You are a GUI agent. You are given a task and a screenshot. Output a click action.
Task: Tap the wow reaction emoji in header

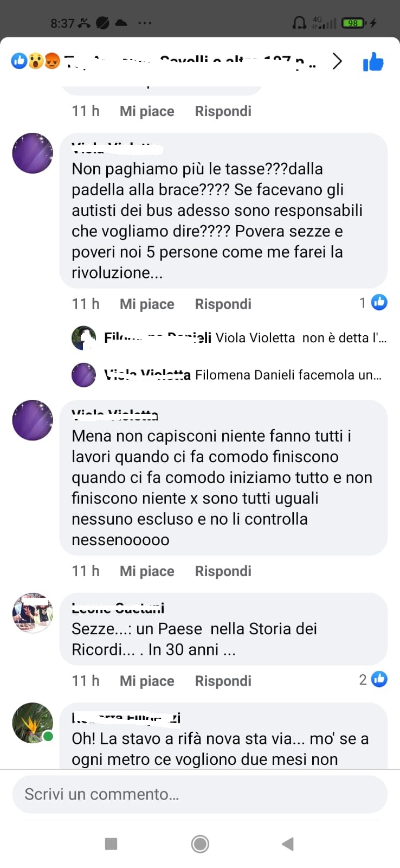[x=36, y=61]
